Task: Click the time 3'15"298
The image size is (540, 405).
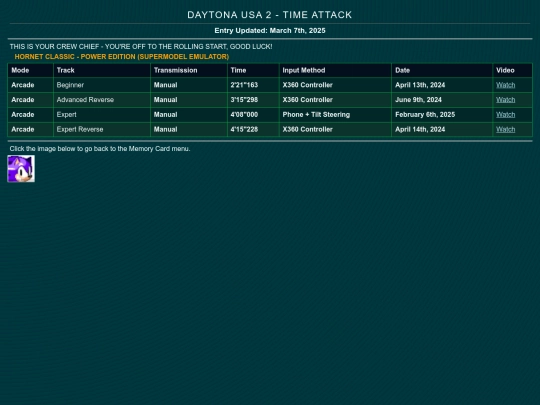Action: tap(244, 100)
